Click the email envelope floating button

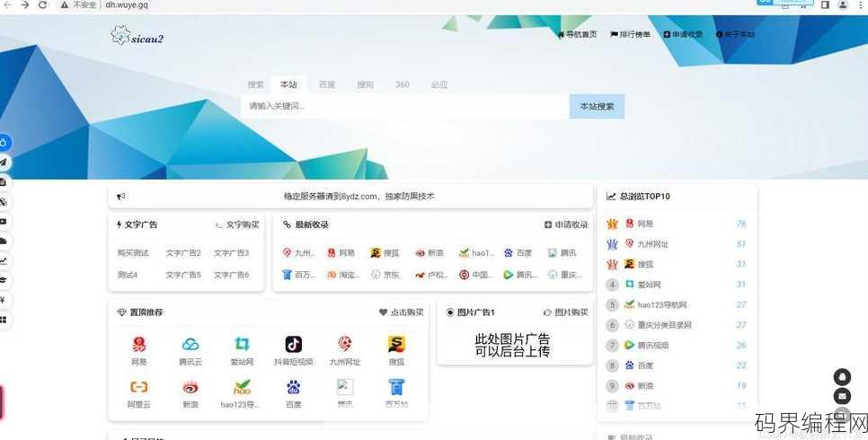[842, 396]
